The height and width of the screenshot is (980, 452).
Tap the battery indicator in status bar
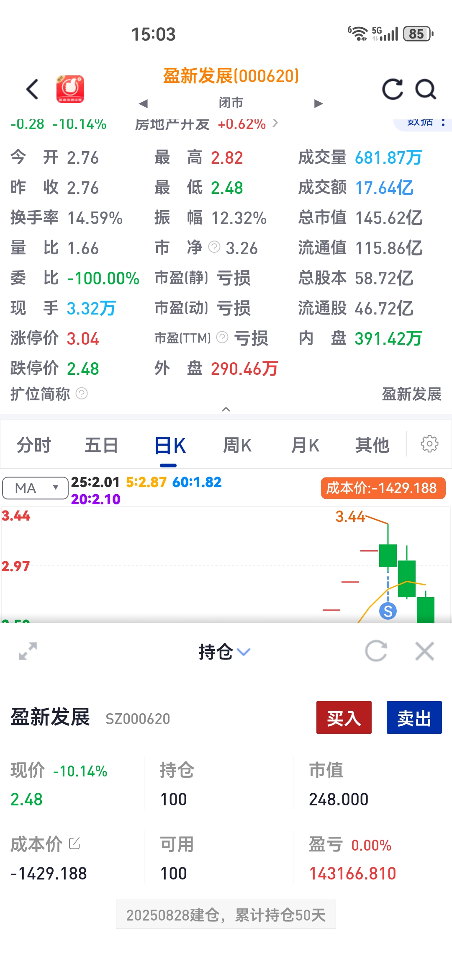[x=418, y=34]
